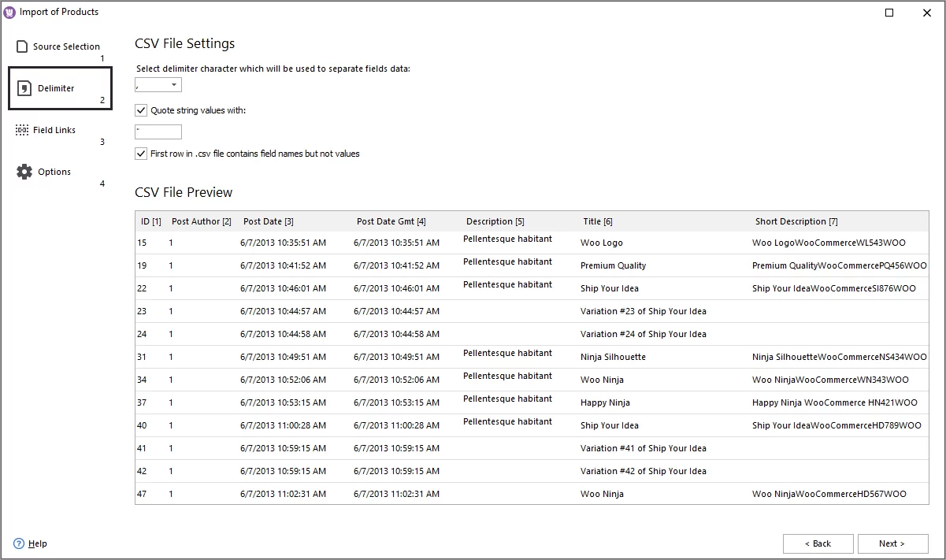Click the Post Date [3] column header

(268, 221)
